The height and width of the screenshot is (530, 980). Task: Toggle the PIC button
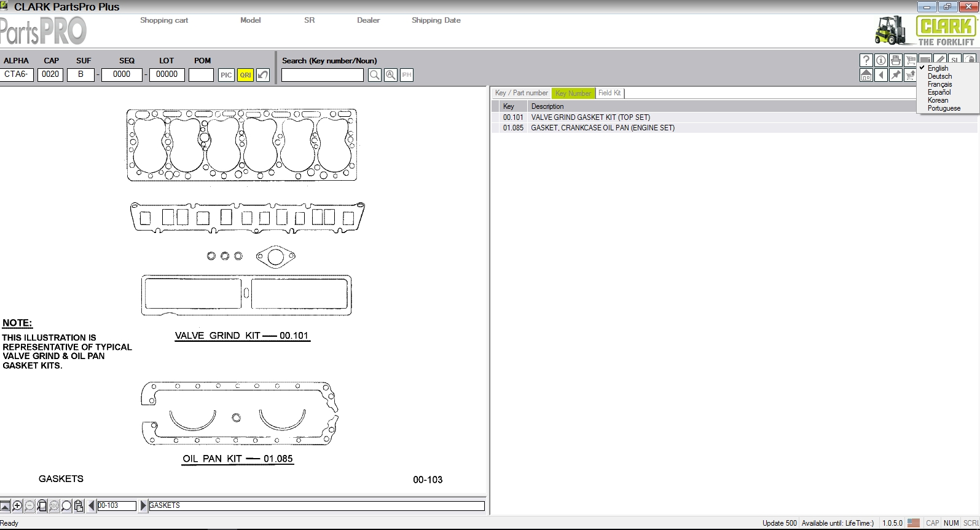[x=226, y=75]
